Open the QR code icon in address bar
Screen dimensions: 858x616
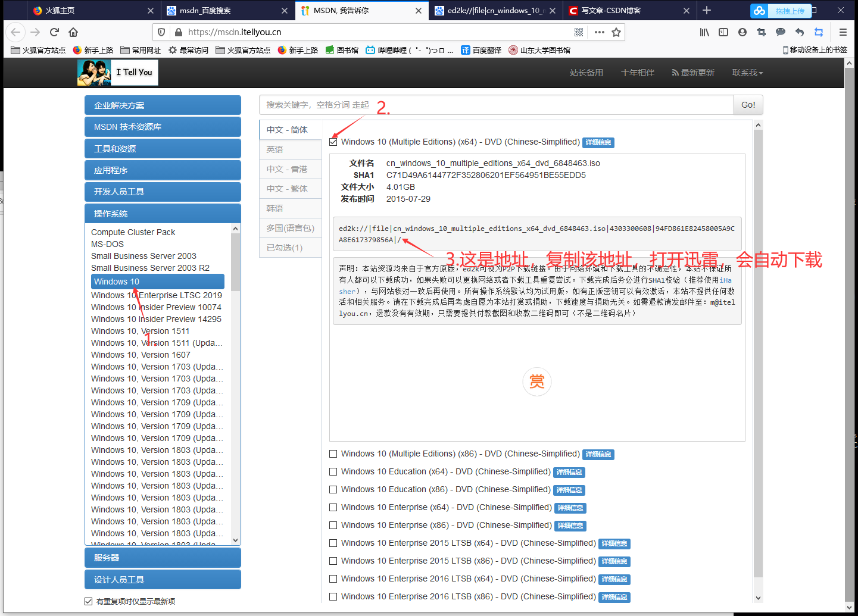(579, 32)
